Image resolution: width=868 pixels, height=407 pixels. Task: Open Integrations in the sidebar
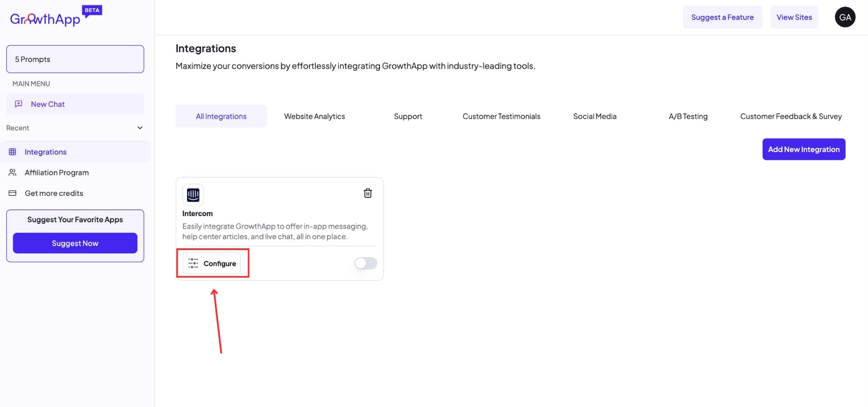pos(75,152)
